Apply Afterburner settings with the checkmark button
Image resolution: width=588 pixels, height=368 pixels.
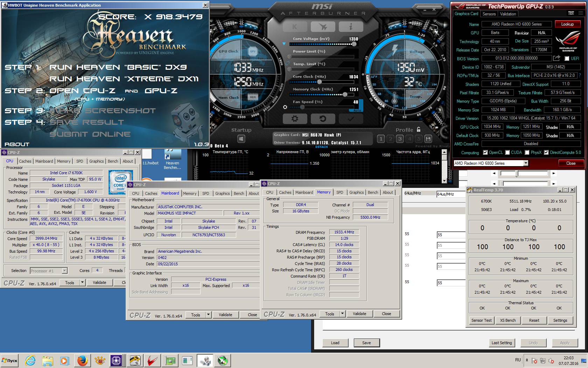(x=350, y=118)
